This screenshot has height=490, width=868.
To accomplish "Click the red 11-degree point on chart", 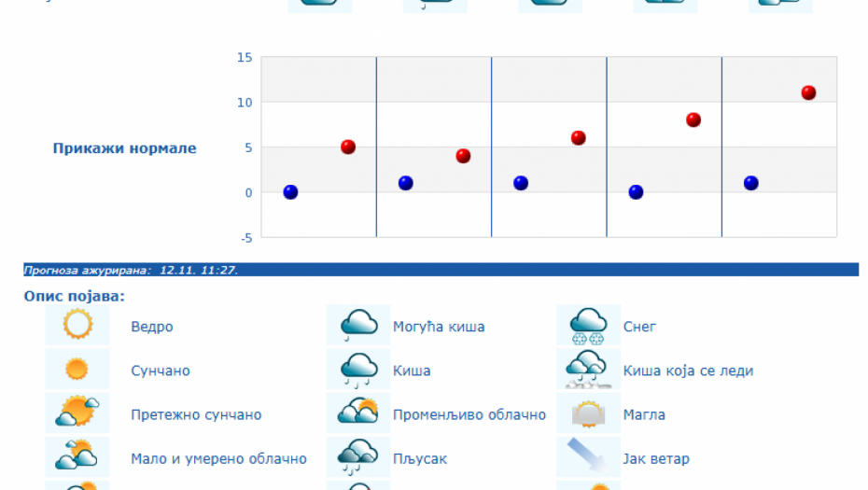I will click(808, 92).
